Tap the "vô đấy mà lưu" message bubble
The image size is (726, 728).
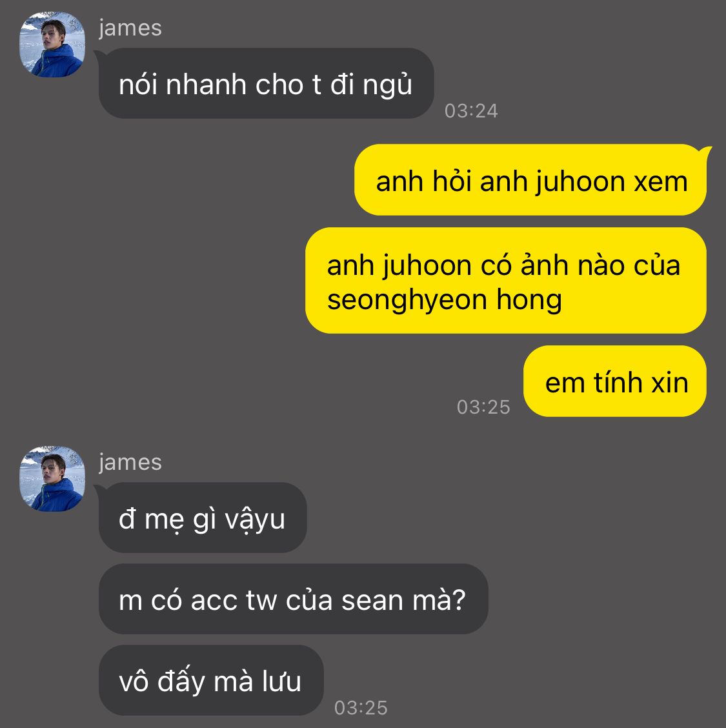(x=211, y=680)
